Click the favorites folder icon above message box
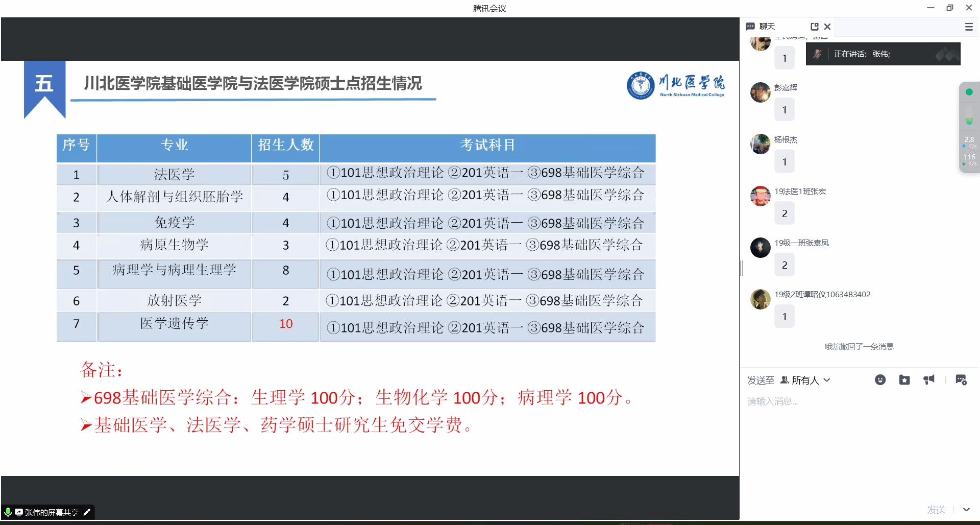The height and width of the screenshot is (525, 980). coord(904,380)
